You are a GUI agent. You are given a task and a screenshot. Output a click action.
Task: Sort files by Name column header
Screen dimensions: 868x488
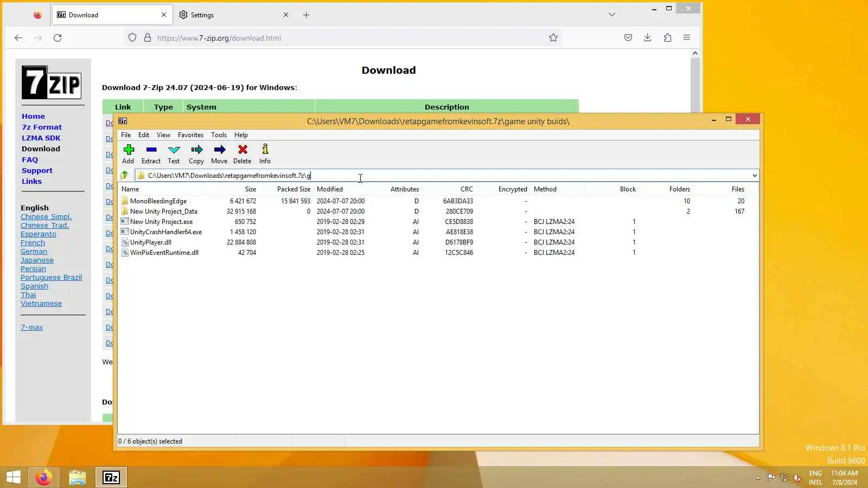click(x=130, y=189)
